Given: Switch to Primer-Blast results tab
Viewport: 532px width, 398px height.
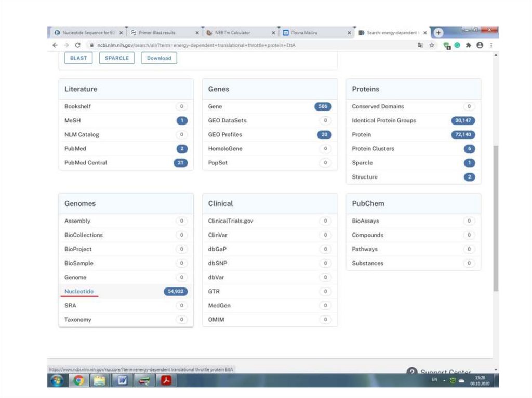Looking at the screenshot, I should 165,33.
